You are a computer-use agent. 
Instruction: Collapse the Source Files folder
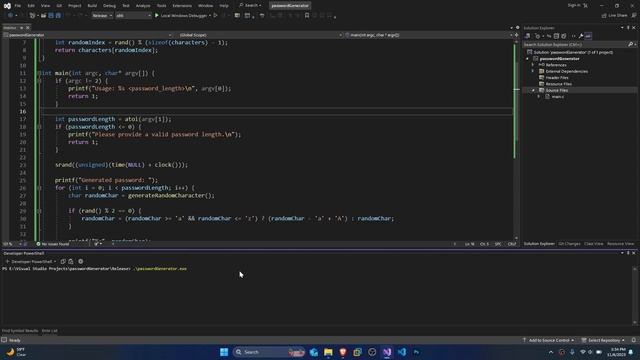pos(533,90)
